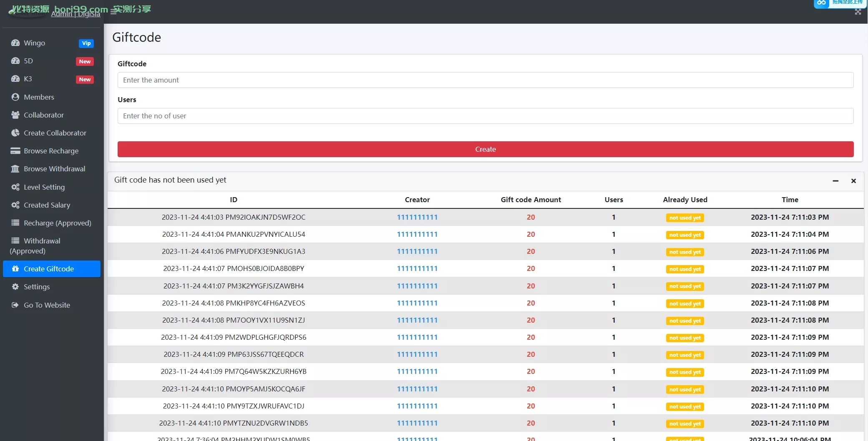Click the Vip badge beside Wingo
The image size is (868, 441).
pos(86,43)
